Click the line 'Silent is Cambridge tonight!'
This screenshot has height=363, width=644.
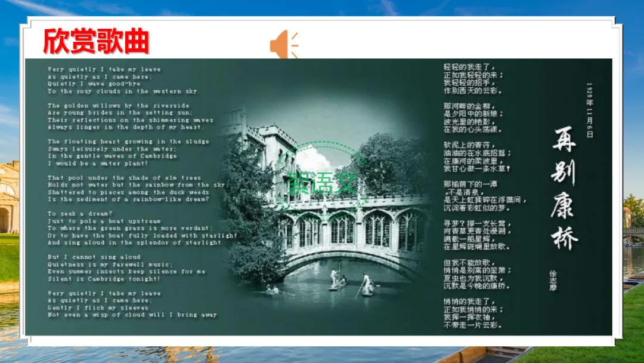coord(104,279)
